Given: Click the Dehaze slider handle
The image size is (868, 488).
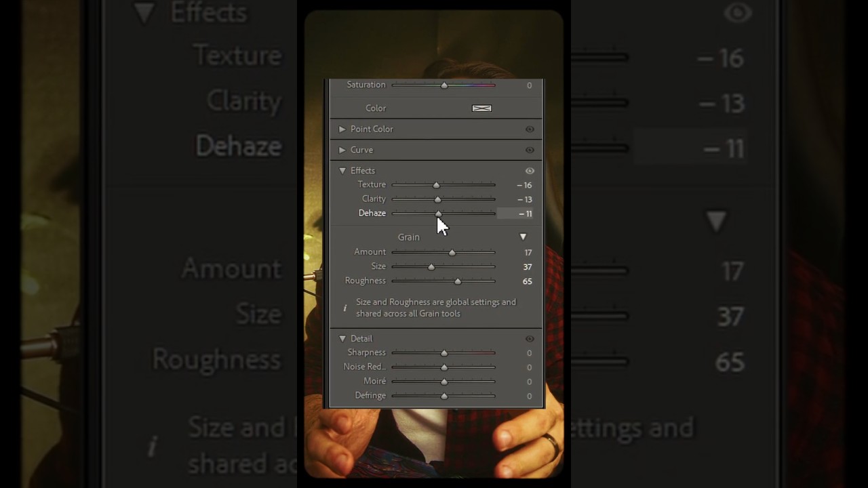Looking at the screenshot, I should point(439,213).
